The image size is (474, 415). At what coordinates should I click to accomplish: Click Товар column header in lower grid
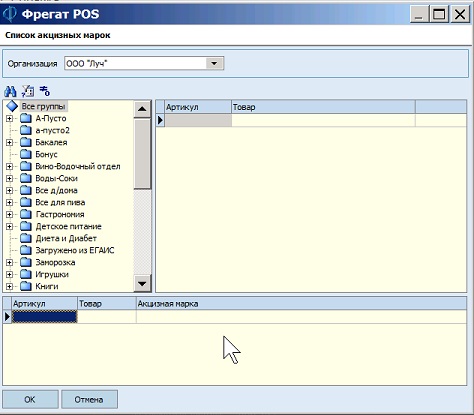[x=107, y=304]
